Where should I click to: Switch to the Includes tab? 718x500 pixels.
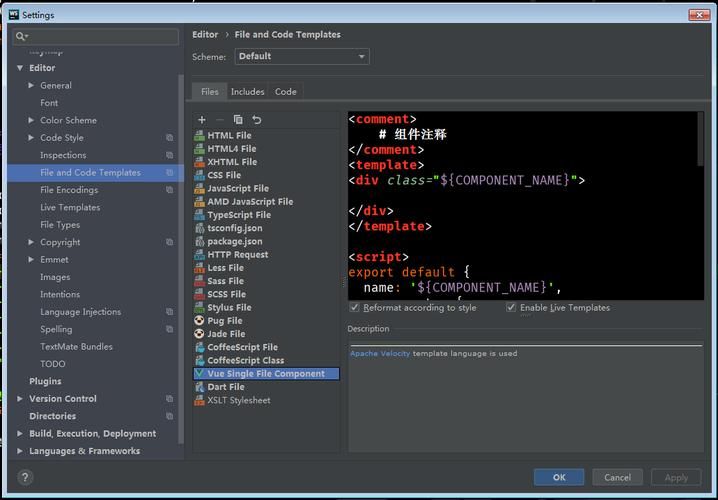click(x=247, y=92)
